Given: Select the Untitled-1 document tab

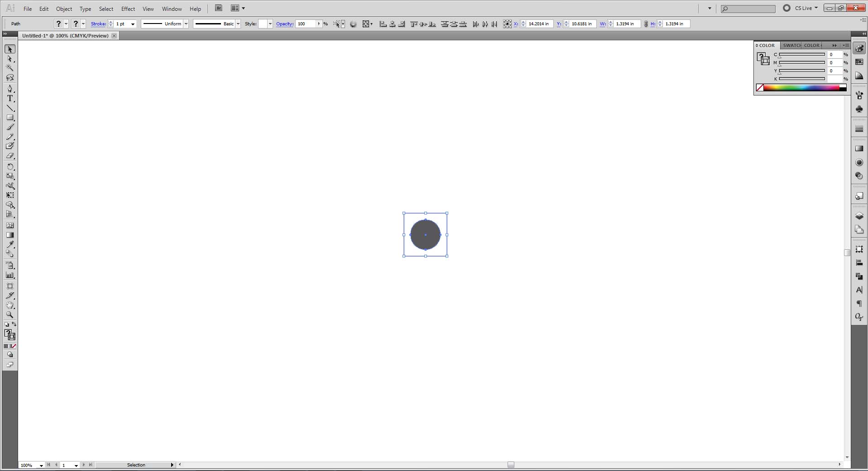Looking at the screenshot, I should pos(65,36).
